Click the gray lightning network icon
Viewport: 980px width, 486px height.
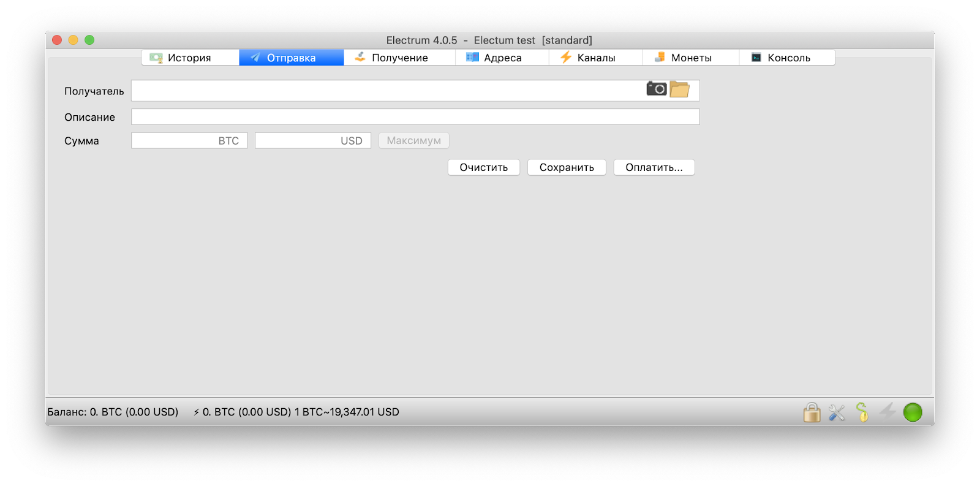[887, 411]
